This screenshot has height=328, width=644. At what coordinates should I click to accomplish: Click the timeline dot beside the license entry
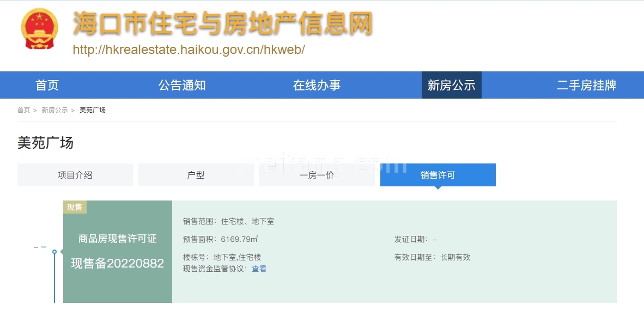pyautogui.click(x=55, y=252)
